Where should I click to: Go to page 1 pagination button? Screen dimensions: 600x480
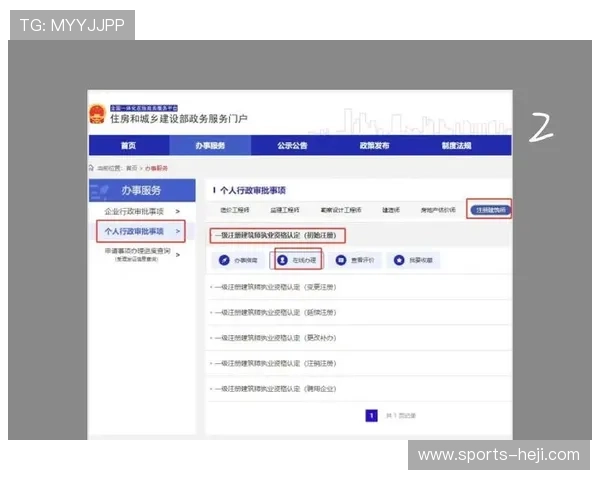[x=372, y=416]
